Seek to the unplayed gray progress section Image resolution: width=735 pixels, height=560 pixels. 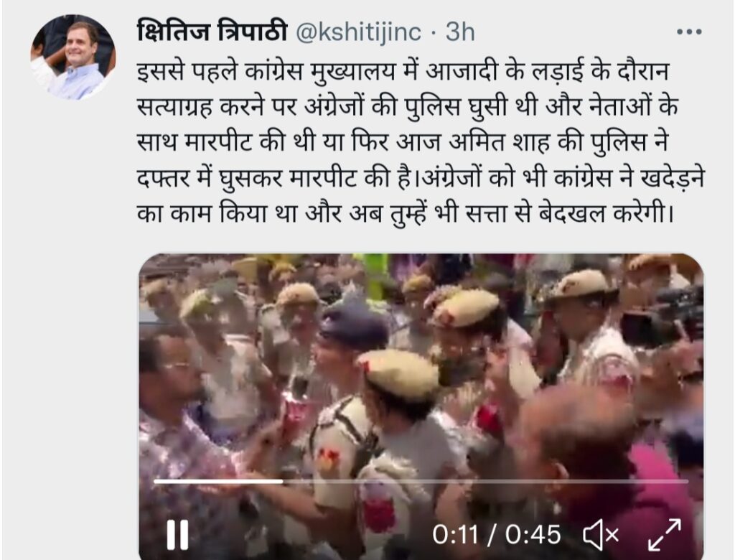click(486, 481)
